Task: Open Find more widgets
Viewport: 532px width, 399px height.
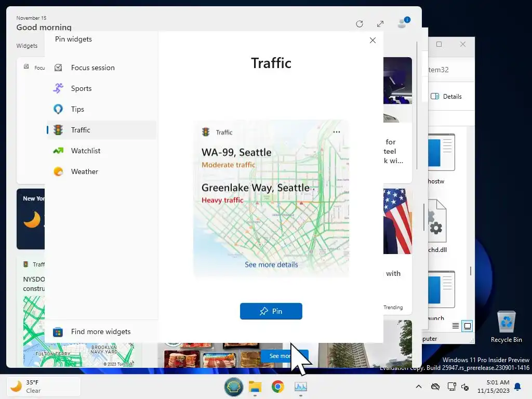Action: coord(101,331)
